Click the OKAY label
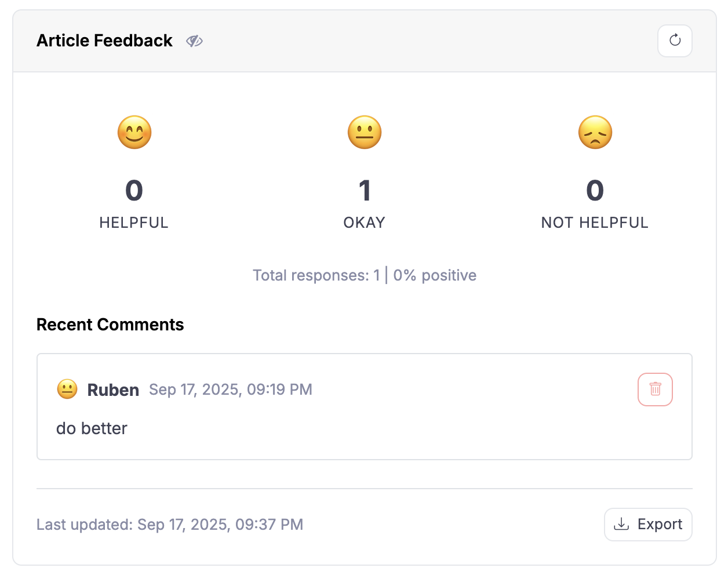This screenshot has width=728, height=575. click(365, 223)
